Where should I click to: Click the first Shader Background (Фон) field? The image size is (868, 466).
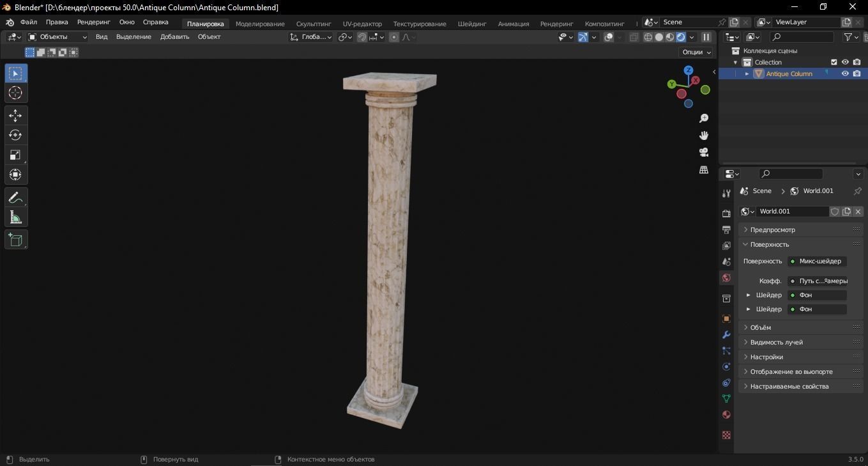tap(817, 295)
